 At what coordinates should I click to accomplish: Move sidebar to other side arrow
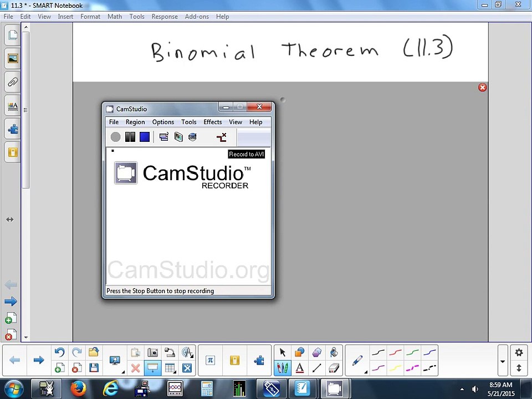(10, 219)
